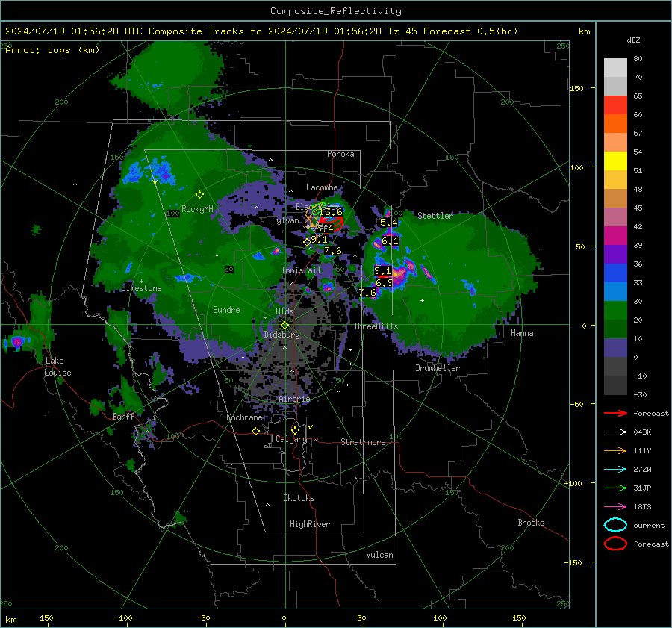
Task: Pick the light gray 70-80 dBZ swatch
Action: click(x=615, y=68)
